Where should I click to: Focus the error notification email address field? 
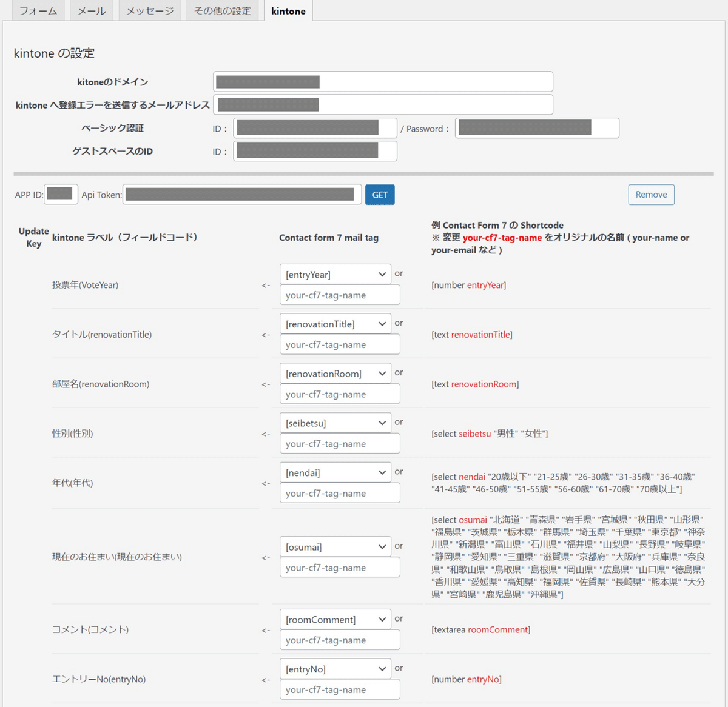pyautogui.click(x=383, y=104)
